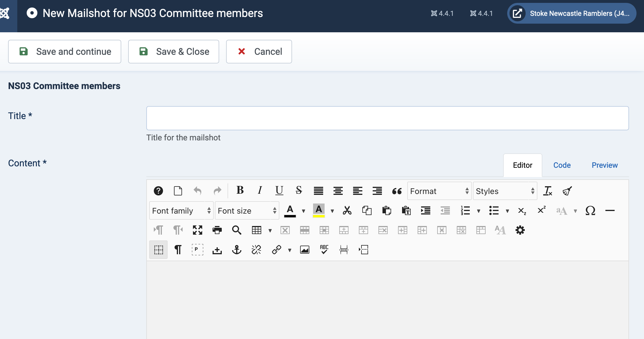Click Paste as plain text icon
Screen dimensions: 644x339
(x=406, y=210)
